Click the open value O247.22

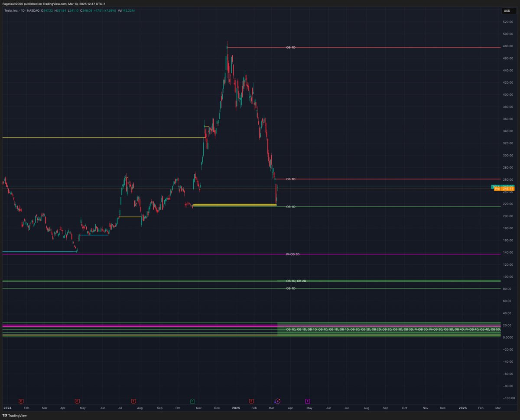click(x=48, y=10)
